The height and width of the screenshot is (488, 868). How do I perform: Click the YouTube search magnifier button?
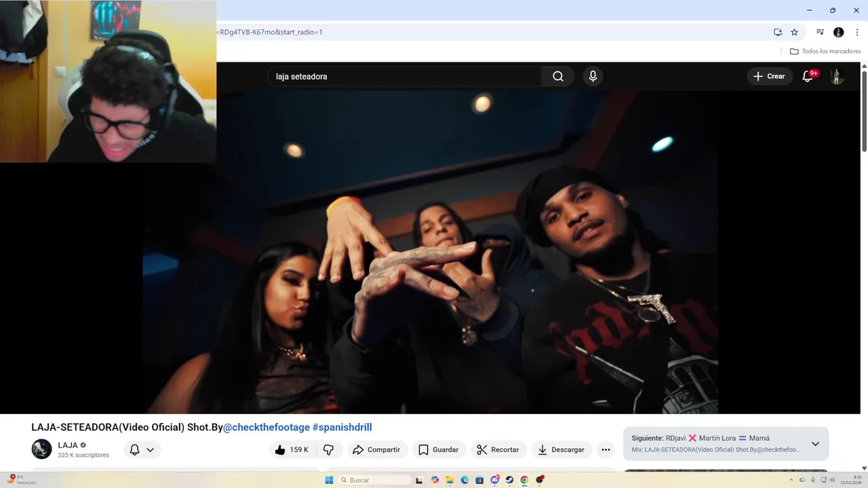coord(558,77)
